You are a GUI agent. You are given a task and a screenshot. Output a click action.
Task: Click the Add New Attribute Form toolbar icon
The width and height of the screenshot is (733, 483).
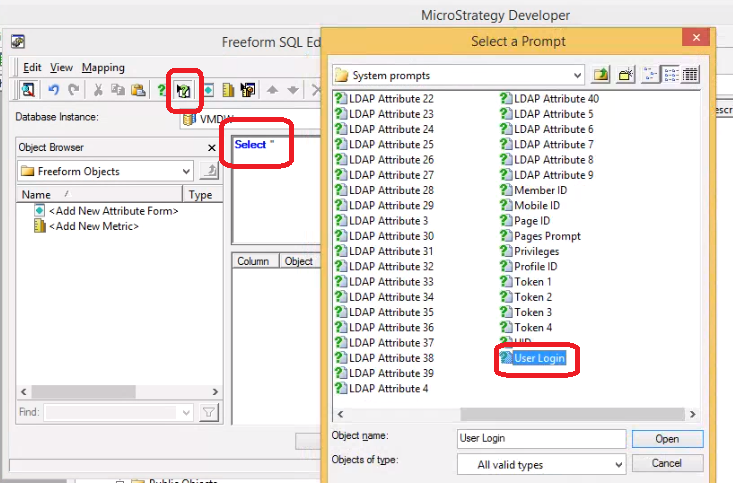208,90
